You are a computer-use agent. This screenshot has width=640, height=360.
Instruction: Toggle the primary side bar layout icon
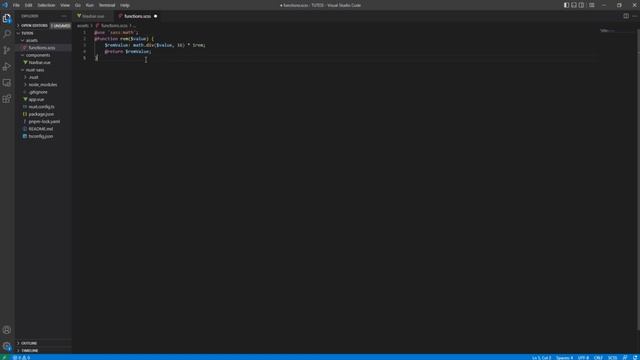pyautogui.click(x=567, y=5)
